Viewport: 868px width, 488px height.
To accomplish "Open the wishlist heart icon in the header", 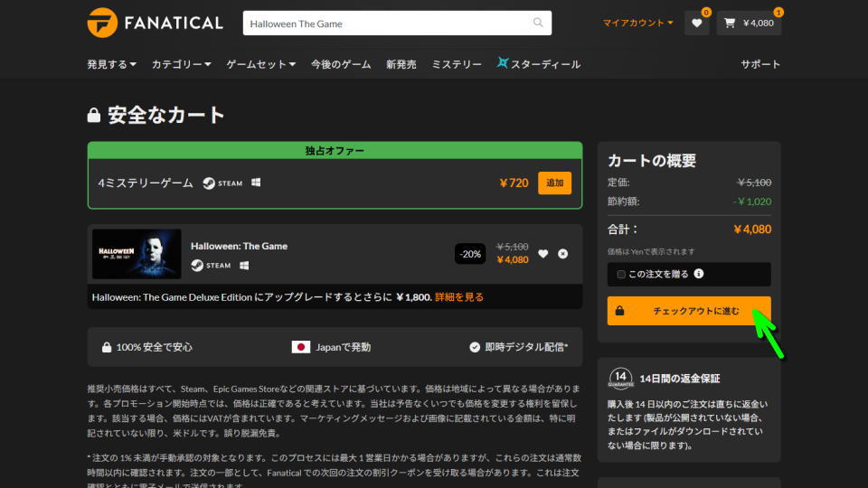I will pos(696,23).
